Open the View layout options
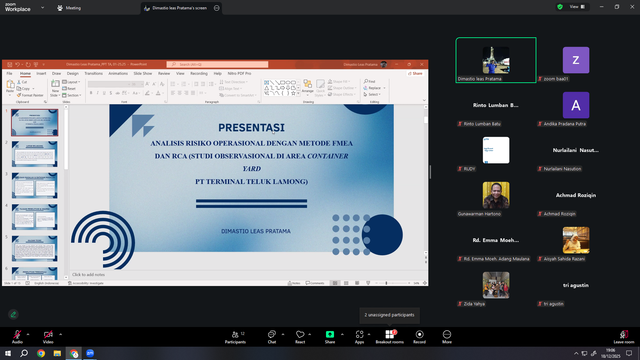640x360 pixels. pyautogui.click(x=577, y=7)
